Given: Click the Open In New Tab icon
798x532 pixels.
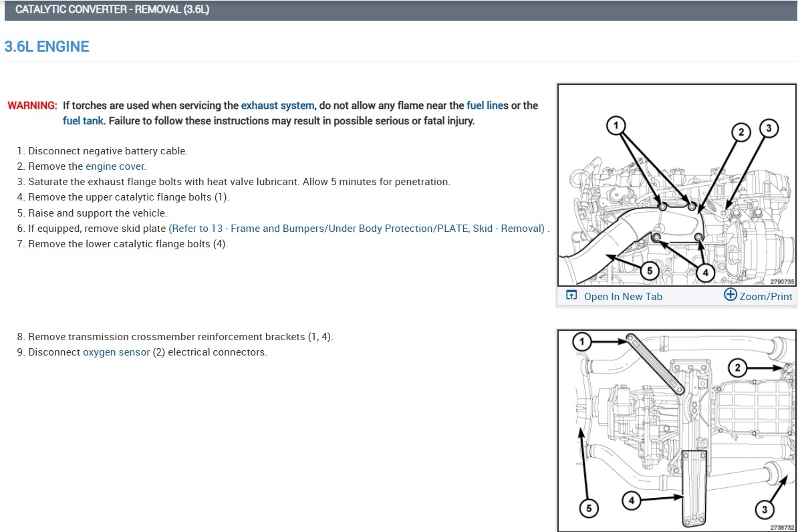Looking at the screenshot, I should (571, 295).
